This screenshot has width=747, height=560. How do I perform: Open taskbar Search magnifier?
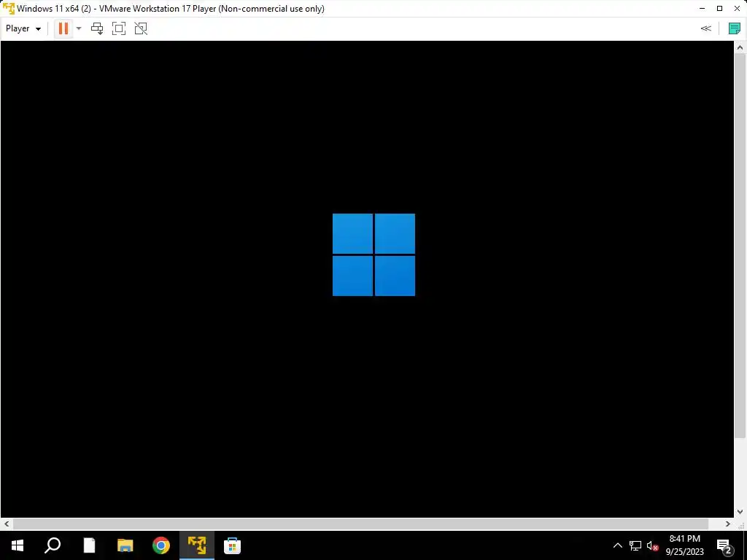(53, 545)
